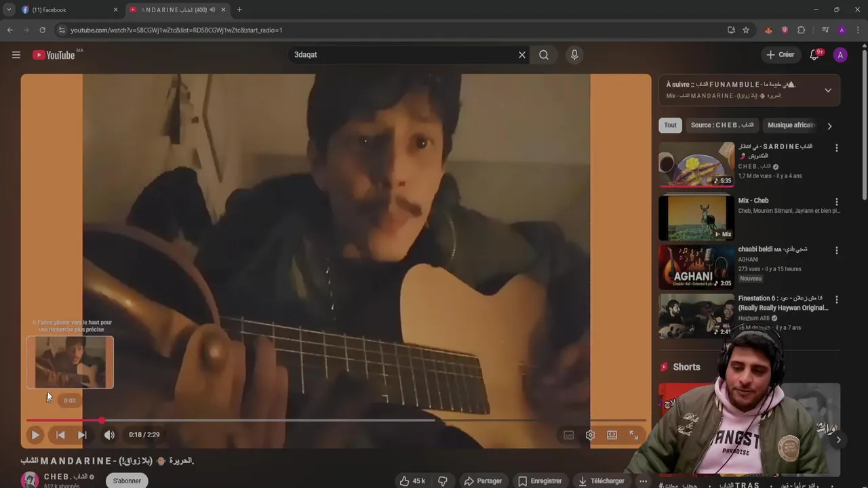Image resolution: width=868 pixels, height=488 pixels.
Task: Go to previous video in playlist
Action: coord(60,435)
